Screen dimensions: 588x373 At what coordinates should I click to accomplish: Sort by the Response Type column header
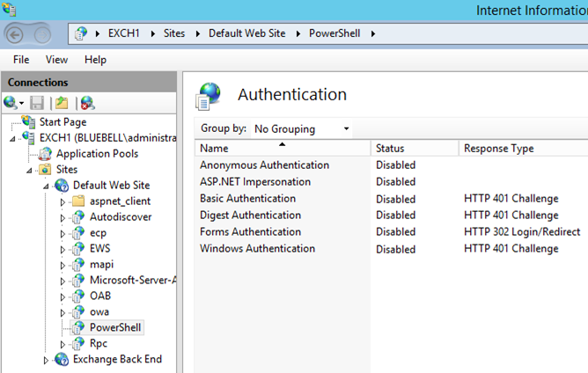(524, 148)
